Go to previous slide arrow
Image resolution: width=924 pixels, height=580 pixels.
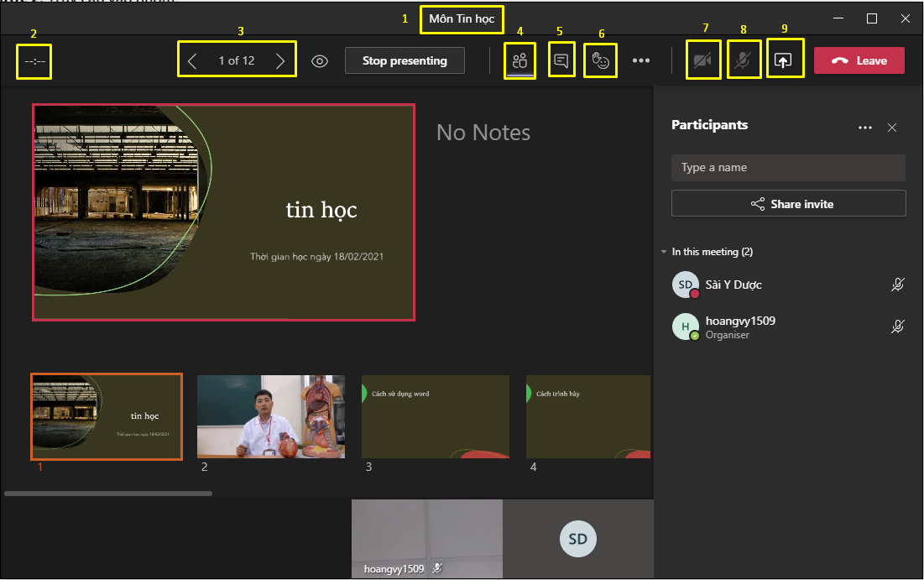click(x=192, y=60)
